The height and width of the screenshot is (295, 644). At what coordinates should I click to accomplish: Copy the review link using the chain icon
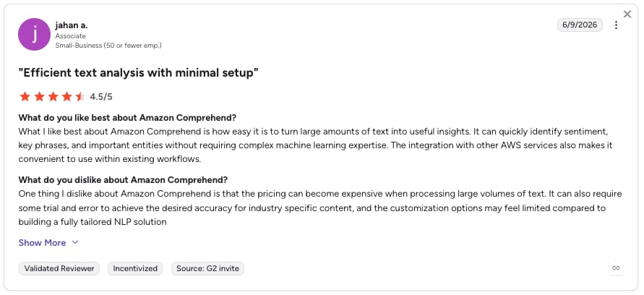tap(616, 268)
